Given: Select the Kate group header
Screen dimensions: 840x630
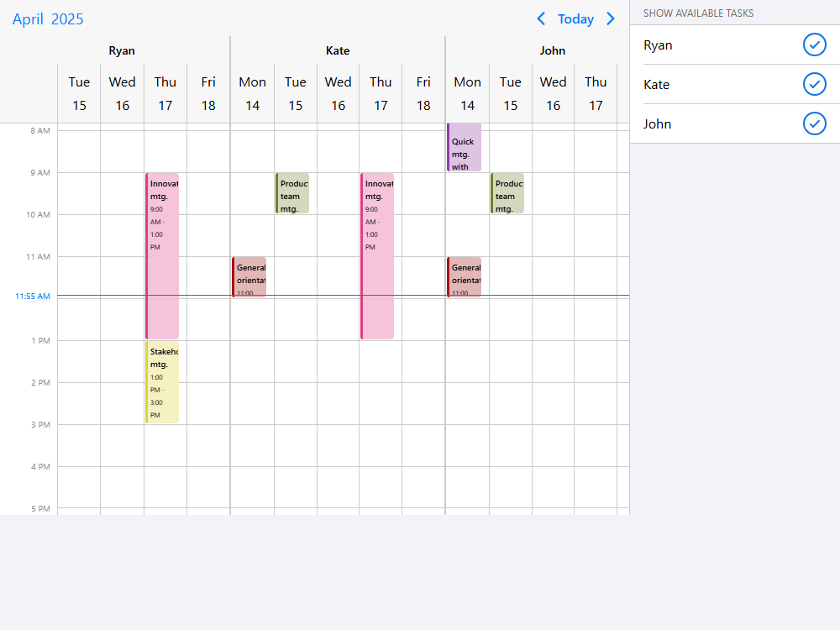Looking at the screenshot, I should [x=338, y=50].
